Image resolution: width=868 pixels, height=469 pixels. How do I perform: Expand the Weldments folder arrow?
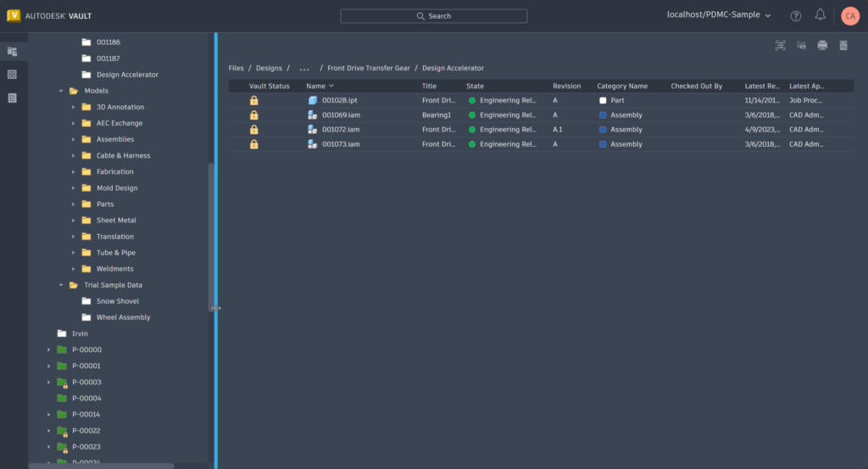(73, 269)
